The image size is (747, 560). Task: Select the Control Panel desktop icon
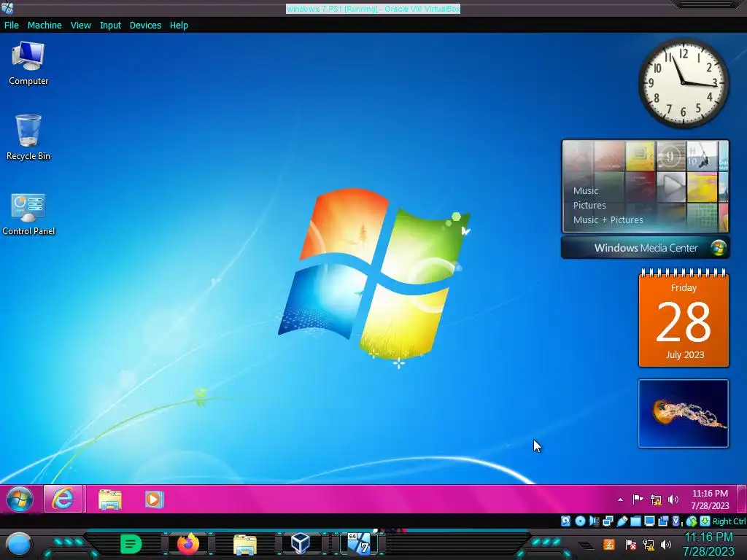point(28,214)
